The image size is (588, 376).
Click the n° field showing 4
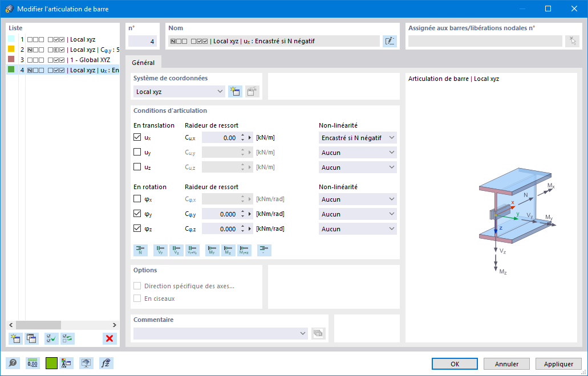click(x=143, y=41)
